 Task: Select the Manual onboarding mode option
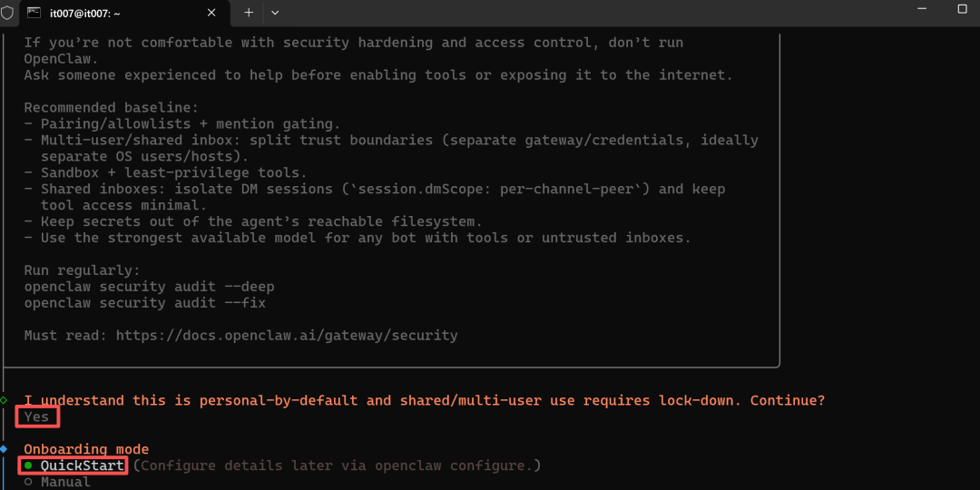click(65, 482)
